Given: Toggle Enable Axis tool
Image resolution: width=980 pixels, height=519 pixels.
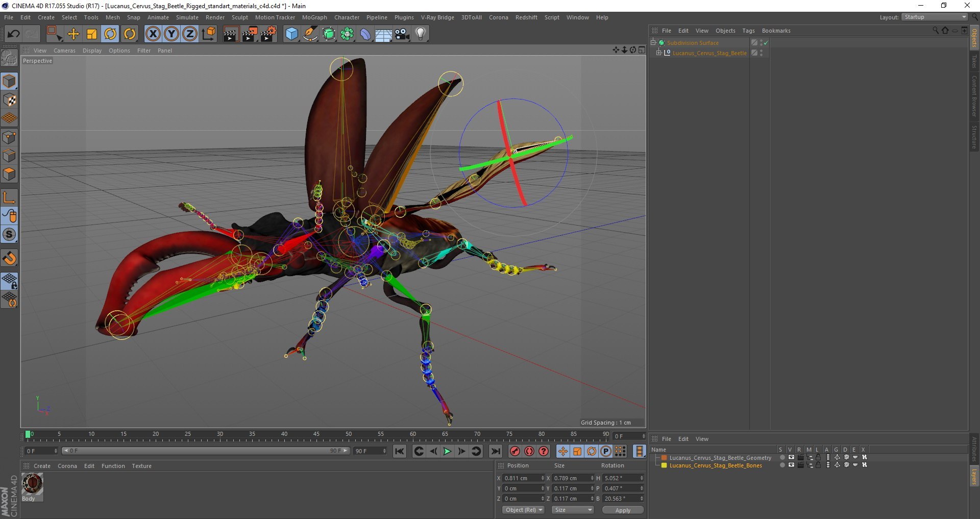Looking at the screenshot, I should pos(9,197).
